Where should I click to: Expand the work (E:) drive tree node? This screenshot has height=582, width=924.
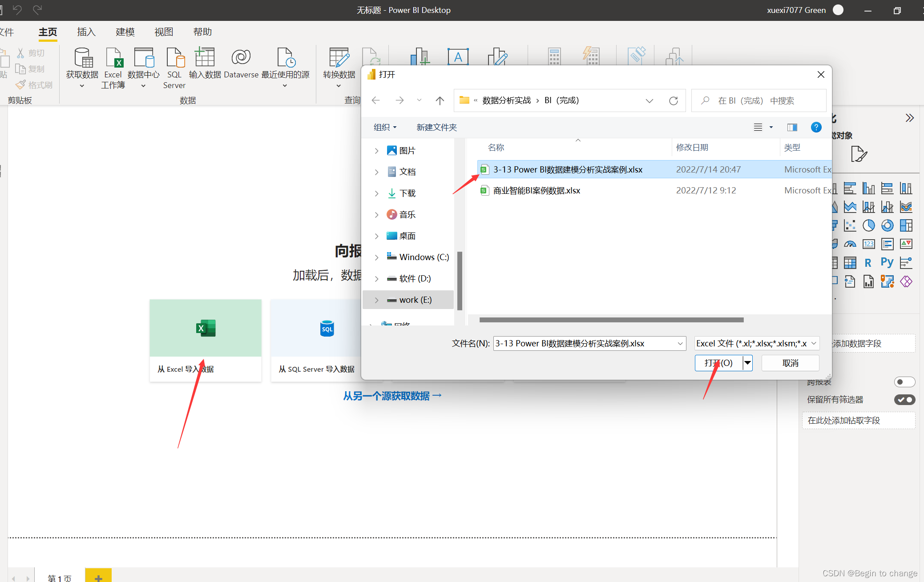point(376,300)
